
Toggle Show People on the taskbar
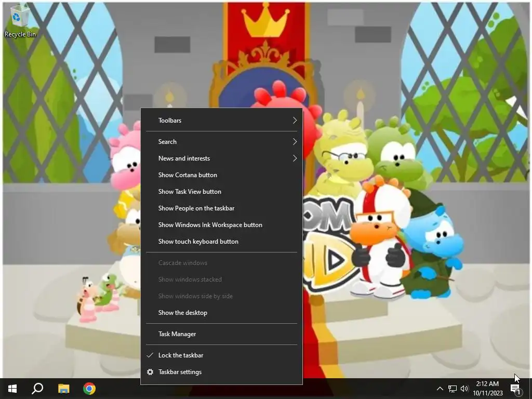pos(221,208)
